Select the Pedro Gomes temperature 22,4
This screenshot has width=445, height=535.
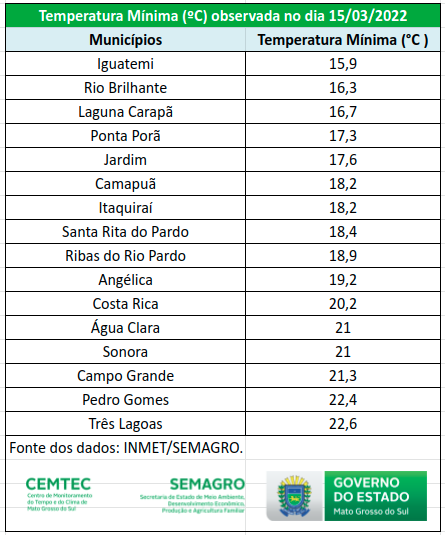pos(343,400)
